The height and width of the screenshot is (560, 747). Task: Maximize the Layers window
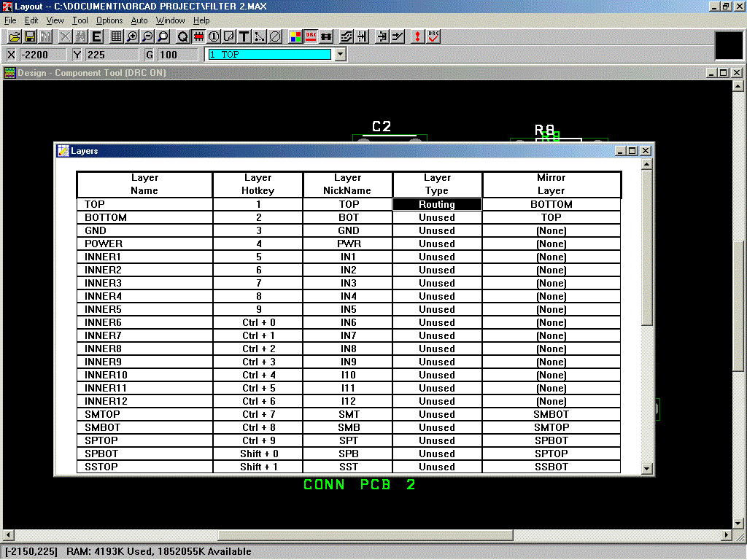click(632, 151)
